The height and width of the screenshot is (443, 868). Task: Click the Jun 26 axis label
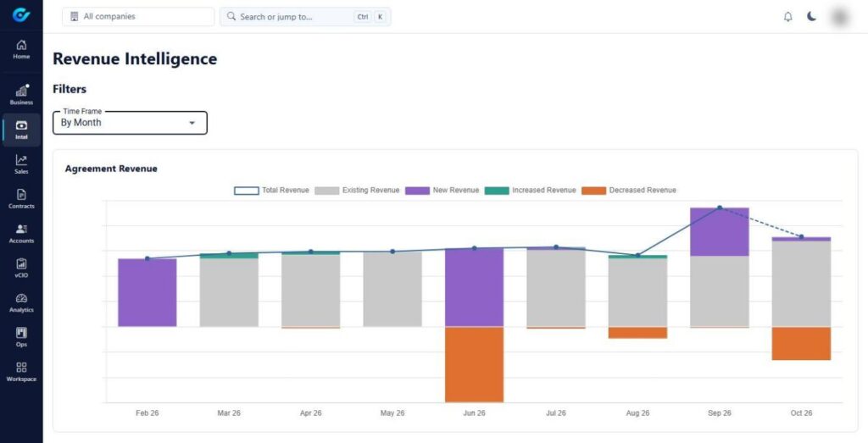click(474, 413)
